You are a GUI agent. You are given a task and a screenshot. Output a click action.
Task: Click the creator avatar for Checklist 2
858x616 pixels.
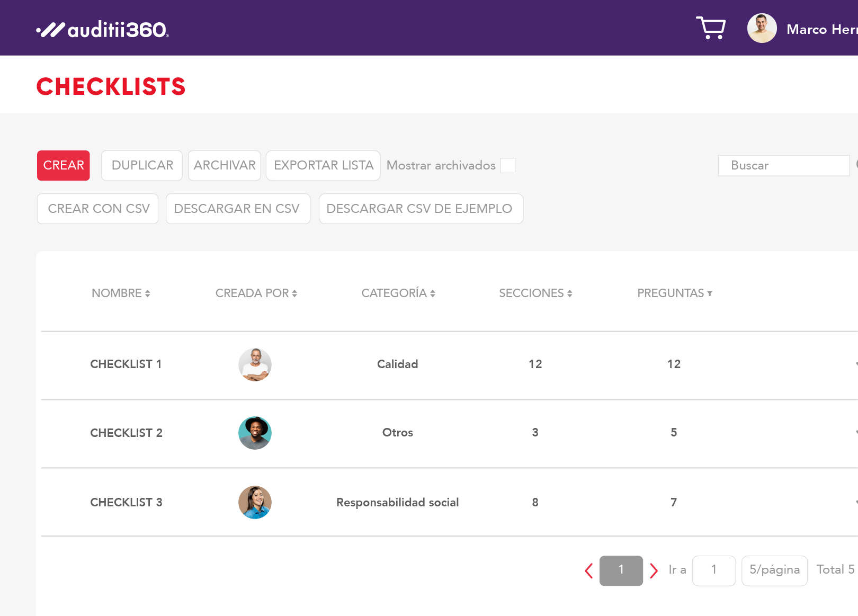click(x=255, y=433)
